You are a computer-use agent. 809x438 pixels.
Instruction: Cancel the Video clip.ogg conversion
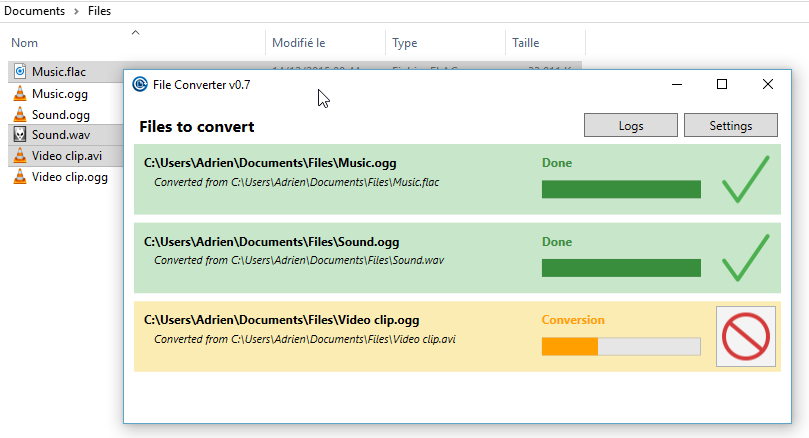tap(746, 336)
